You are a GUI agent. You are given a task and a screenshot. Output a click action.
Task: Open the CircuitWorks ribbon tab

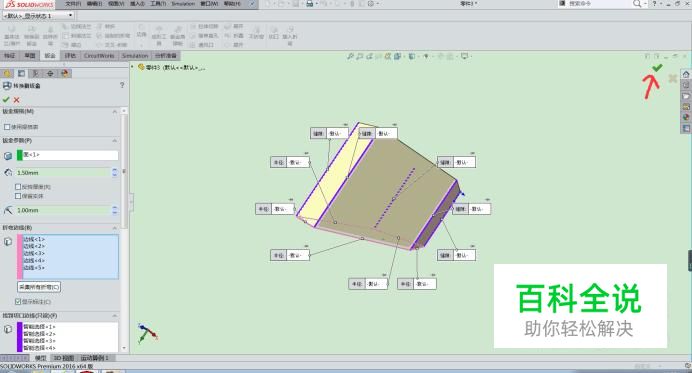pos(99,56)
